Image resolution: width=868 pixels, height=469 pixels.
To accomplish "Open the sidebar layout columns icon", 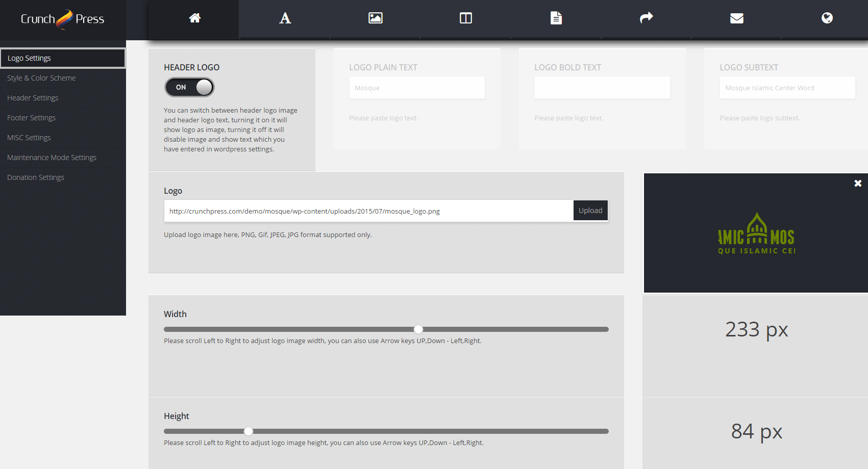I will coord(465,18).
